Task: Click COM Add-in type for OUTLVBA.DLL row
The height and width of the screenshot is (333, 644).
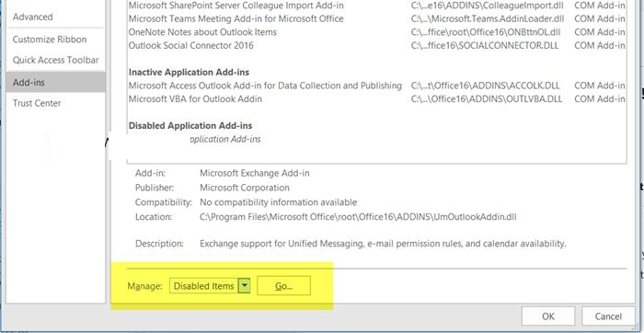Action: [x=600, y=99]
